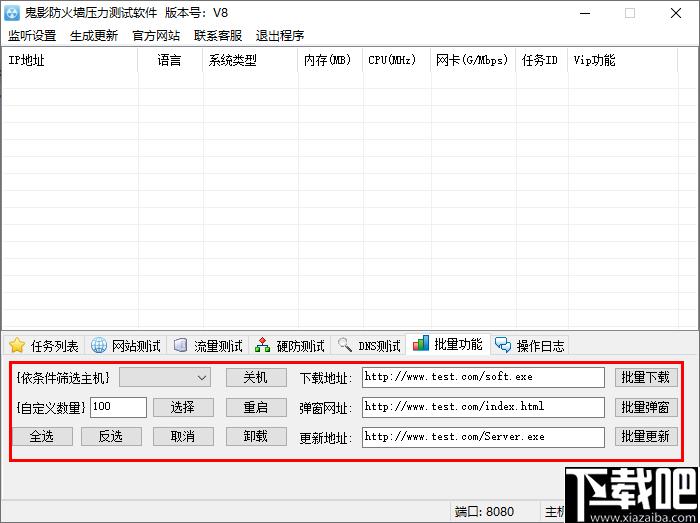
Task: Sort by the 任务ID column header
Action: coord(542,60)
